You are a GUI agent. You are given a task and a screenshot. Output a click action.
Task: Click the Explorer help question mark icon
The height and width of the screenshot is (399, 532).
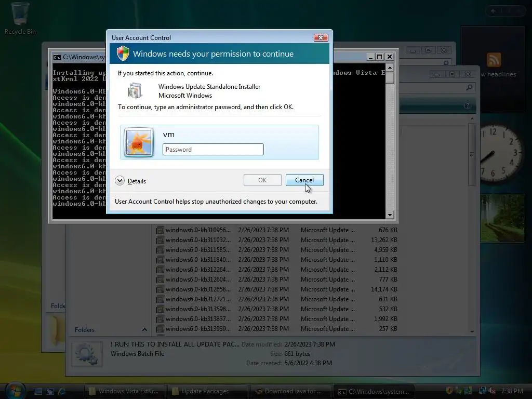point(468,106)
